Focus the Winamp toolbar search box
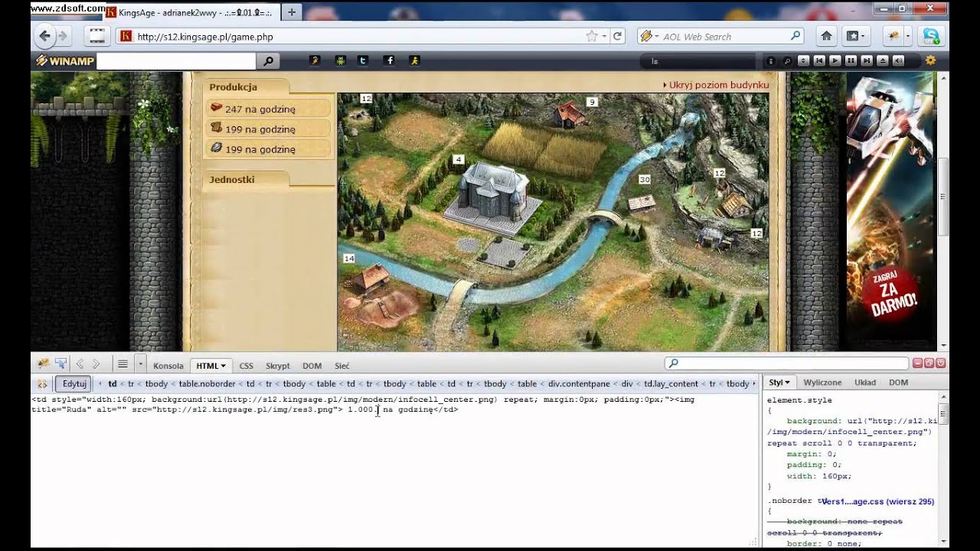The width and height of the screenshot is (980, 551). tap(176, 61)
